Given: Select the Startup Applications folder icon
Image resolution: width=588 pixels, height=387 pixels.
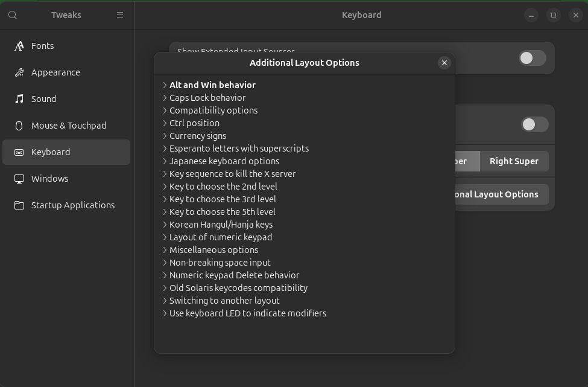Looking at the screenshot, I should click(20, 205).
